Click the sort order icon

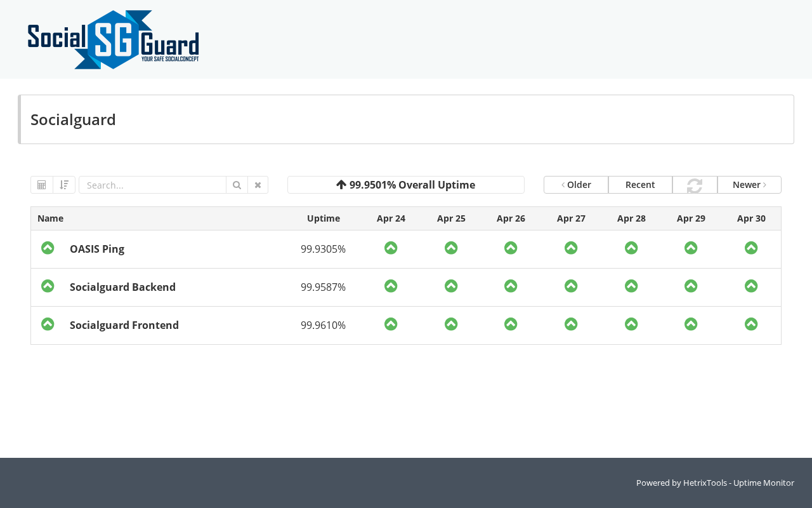pyautogui.click(x=64, y=185)
